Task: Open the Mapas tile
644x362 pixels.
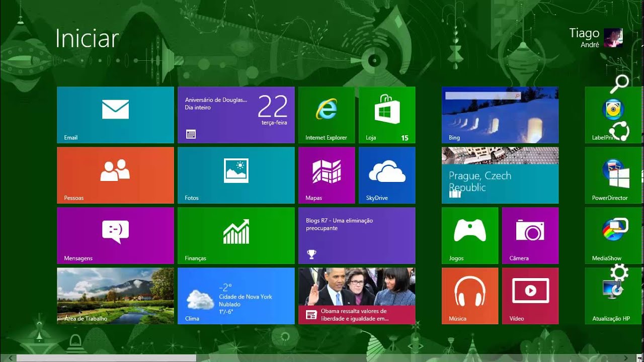Action: click(327, 175)
